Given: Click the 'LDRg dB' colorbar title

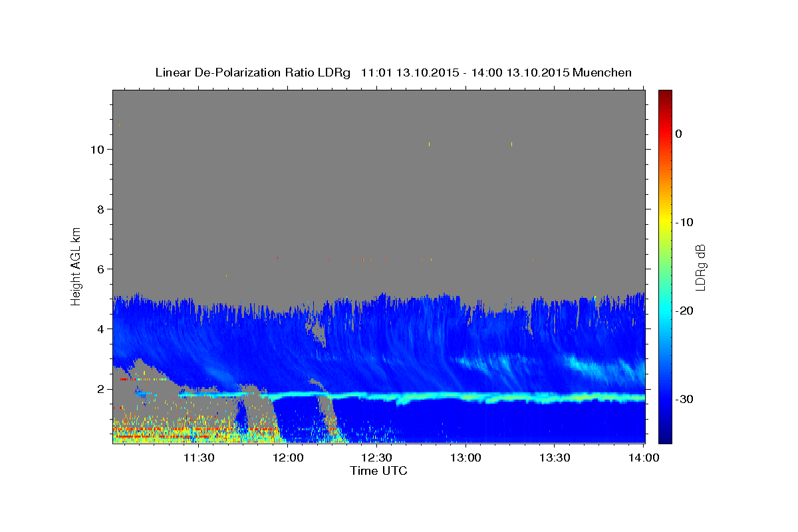Looking at the screenshot, I should tap(700, 266).
